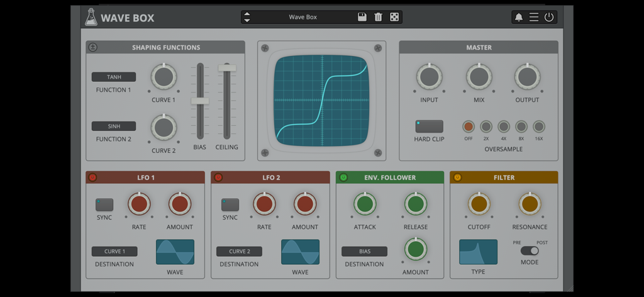The width and height of the screenshot is (644, 297).
Task: Click the Env. Follower AMOUNT knob
Action: pos(416,249)
